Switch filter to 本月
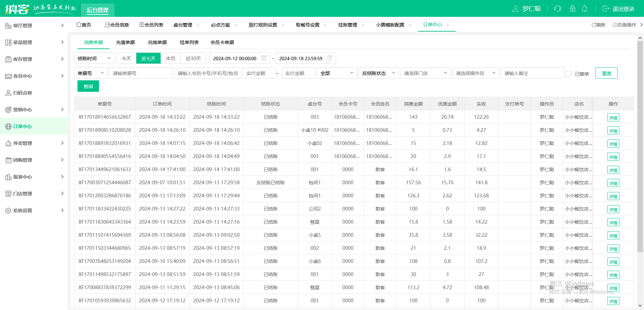 coord(171,58)
